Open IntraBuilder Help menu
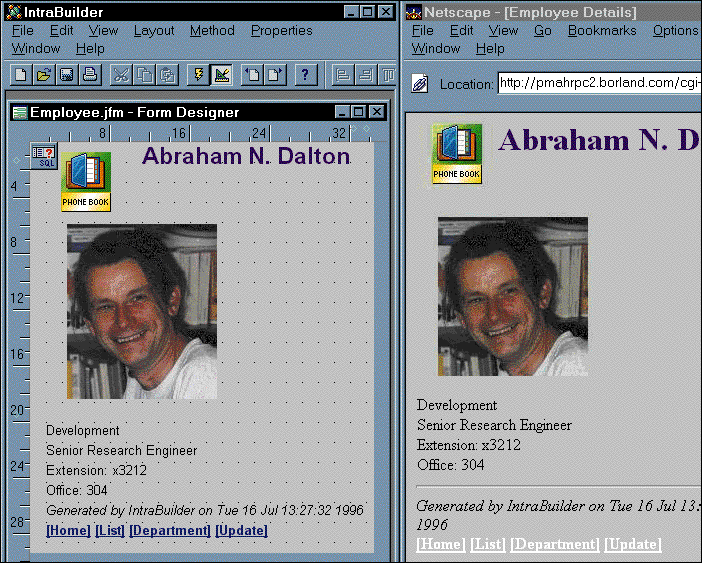The image size is (702, 563). click(90, 48)
